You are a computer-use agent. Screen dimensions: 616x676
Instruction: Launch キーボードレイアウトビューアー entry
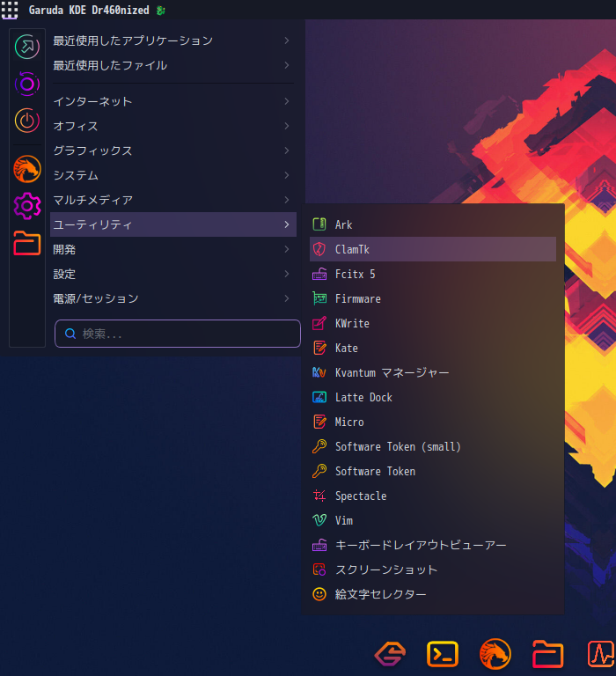click(x=433, y=545)
